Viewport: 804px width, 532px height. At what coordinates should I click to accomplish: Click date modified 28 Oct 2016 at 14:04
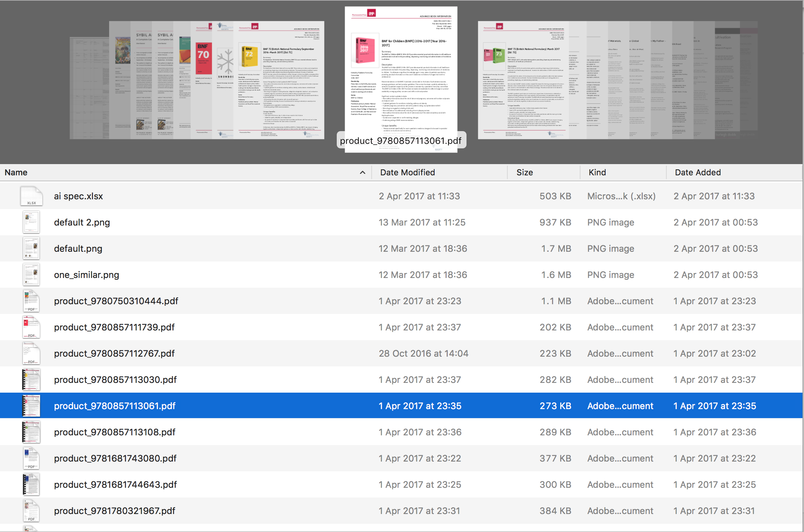click(x=423, y=353)
